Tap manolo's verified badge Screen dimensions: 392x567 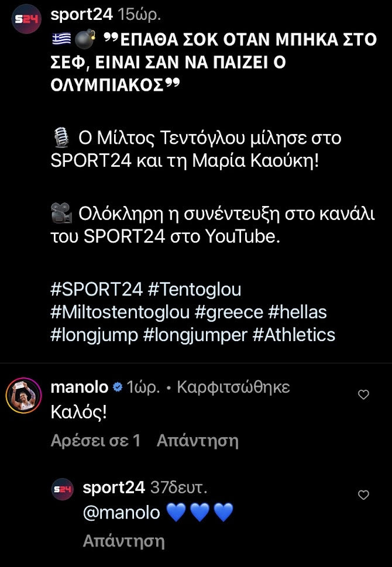point(117,387)
